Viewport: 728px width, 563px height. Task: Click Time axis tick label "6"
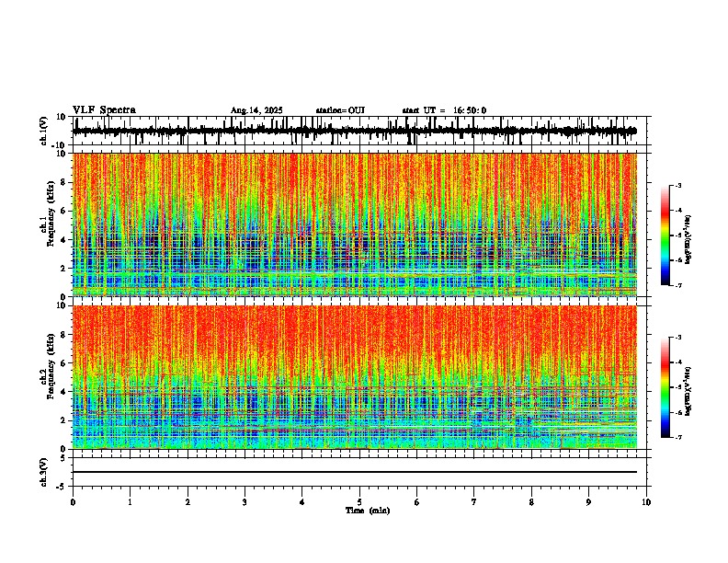pos(417,502)
